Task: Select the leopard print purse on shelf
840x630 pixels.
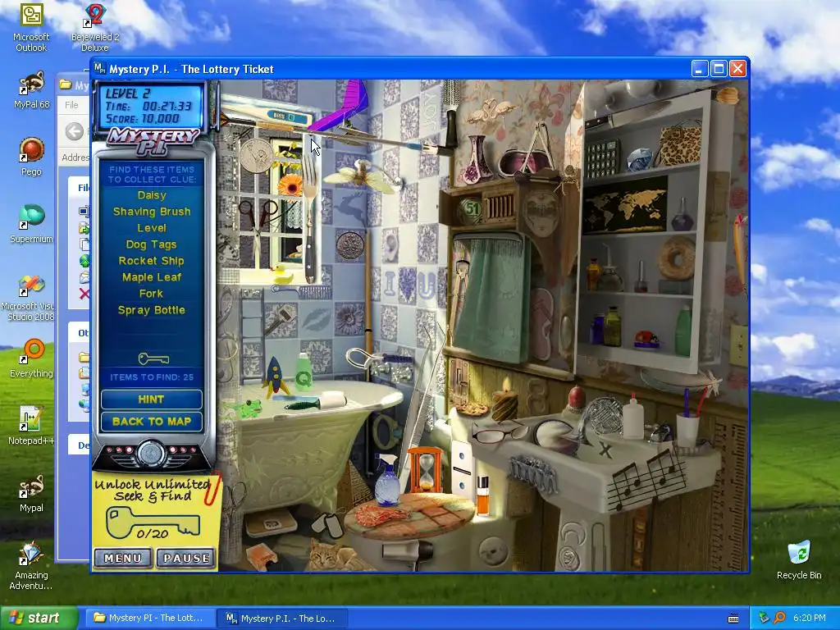Action: point(678,144)
